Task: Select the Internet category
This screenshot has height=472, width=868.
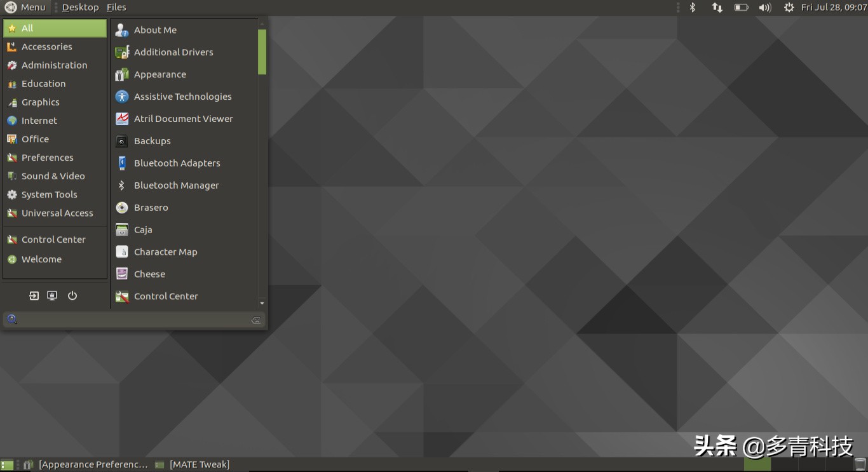Action: (x=55, y=120)
